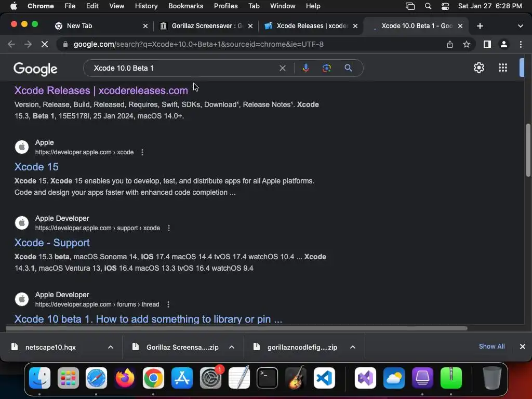Open Xcode 10 beta 1 forum thread

148,319
